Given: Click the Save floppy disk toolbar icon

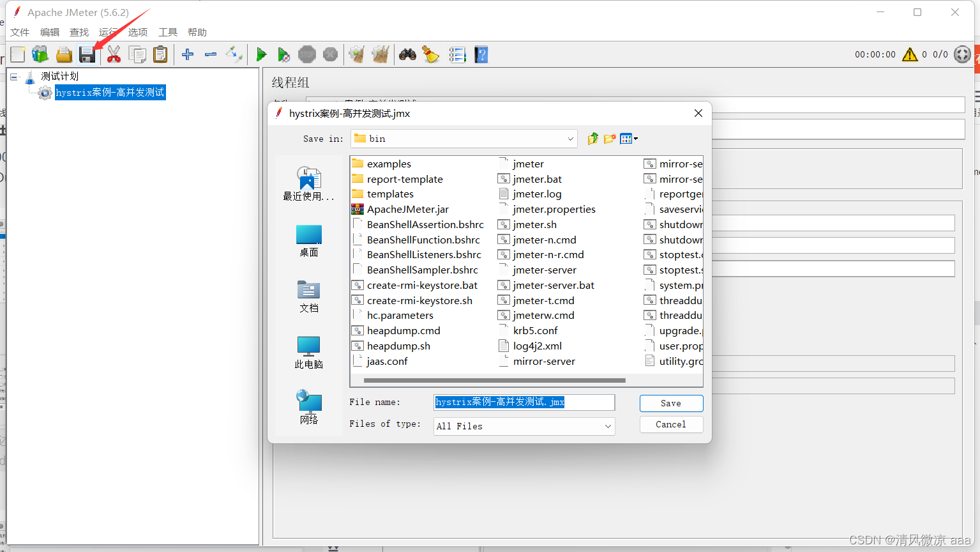Looking at the screenshot, I should pos(87,54).
